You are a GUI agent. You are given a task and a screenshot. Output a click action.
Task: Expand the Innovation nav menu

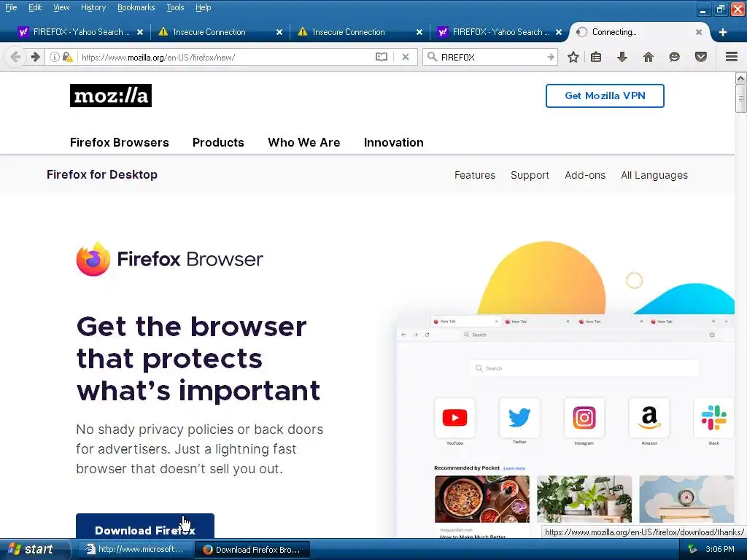coord(393,142)
